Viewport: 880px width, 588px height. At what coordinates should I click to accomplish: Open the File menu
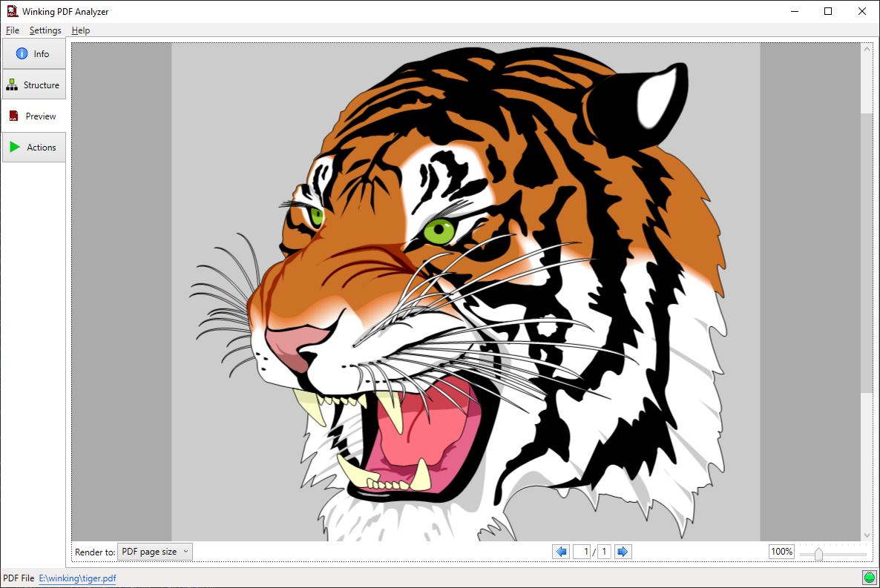pyautogui.click(x=13, y=30)
